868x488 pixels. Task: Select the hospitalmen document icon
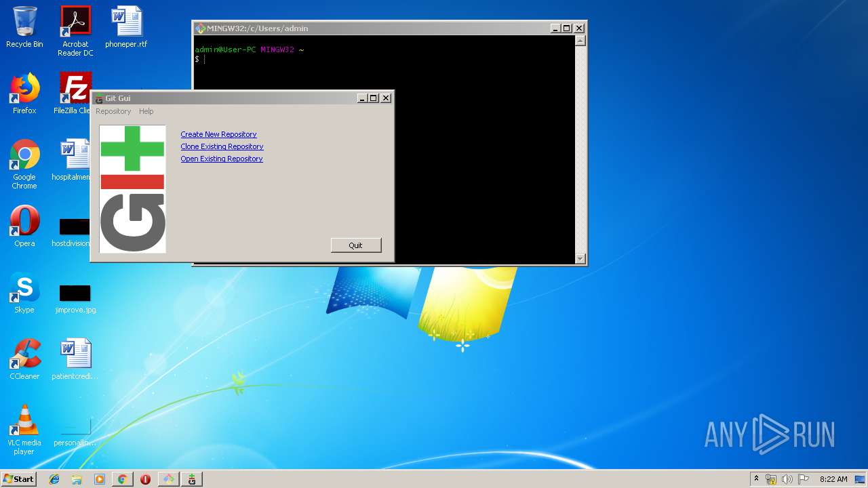pos(72,160)
